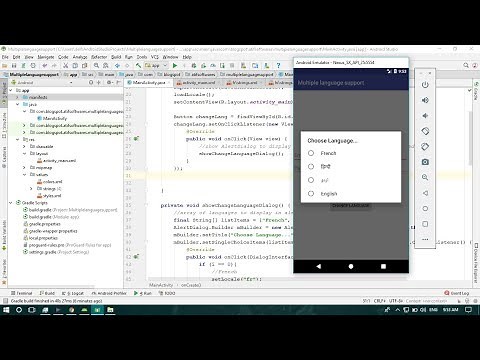Click emulator side panel home circle icon
Screen dimensions: 480x360
click(x=425, y=208)
